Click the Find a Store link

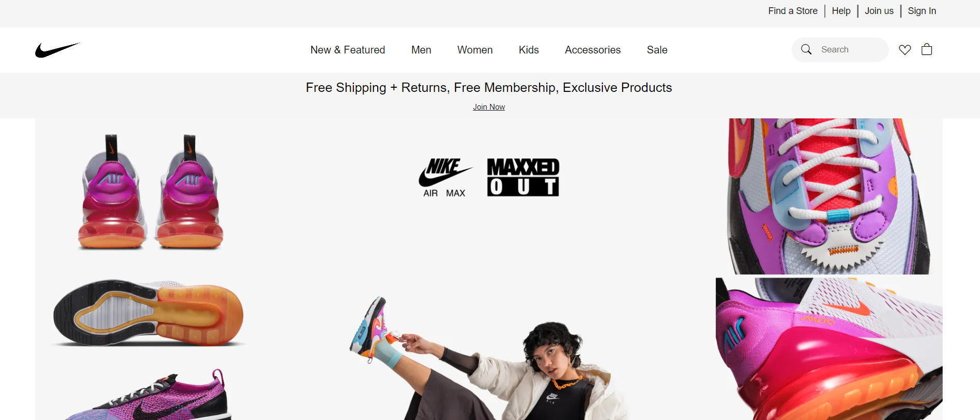[x=793, y=11]
